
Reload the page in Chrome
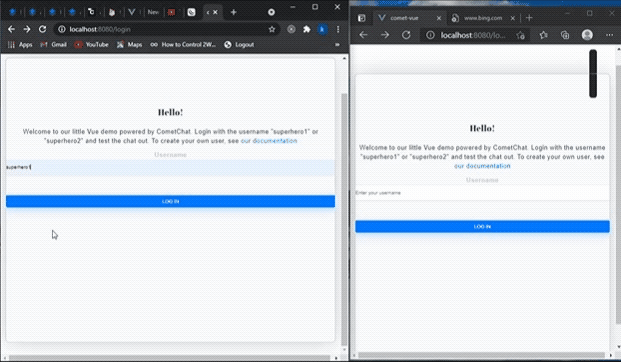pyautogui.click(x=42, y=29)
